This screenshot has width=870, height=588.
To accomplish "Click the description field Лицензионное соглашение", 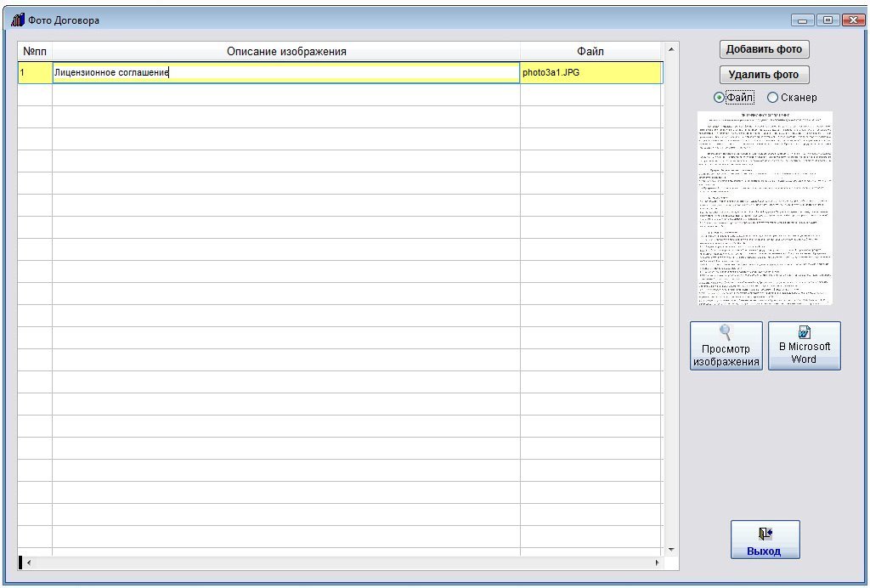I will 285,73.
